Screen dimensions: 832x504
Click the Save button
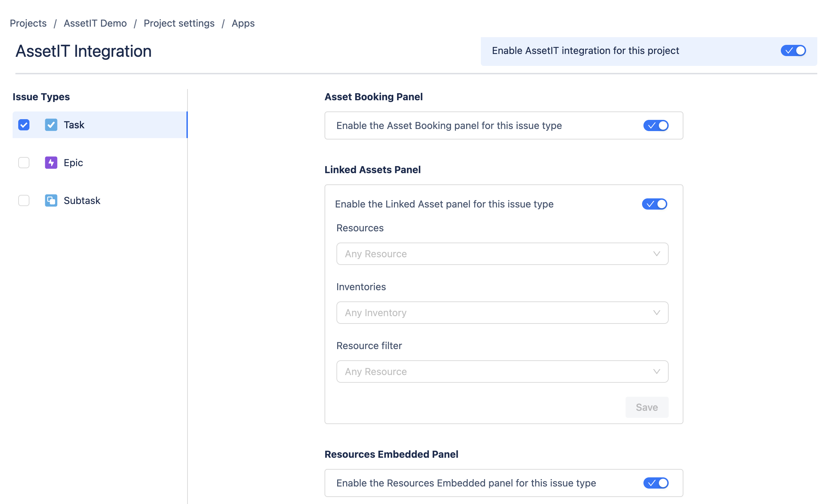pyautogui.click(x=647, y=407)
